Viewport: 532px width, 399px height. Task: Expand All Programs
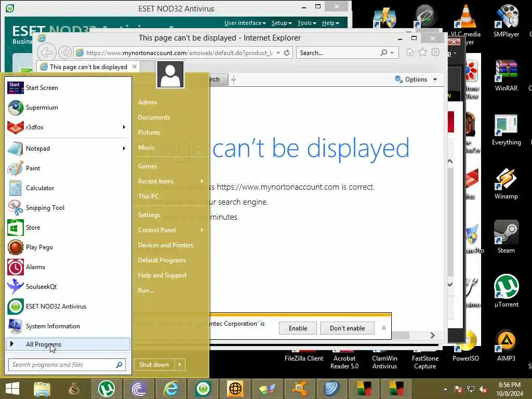click(x=68, y=344)
